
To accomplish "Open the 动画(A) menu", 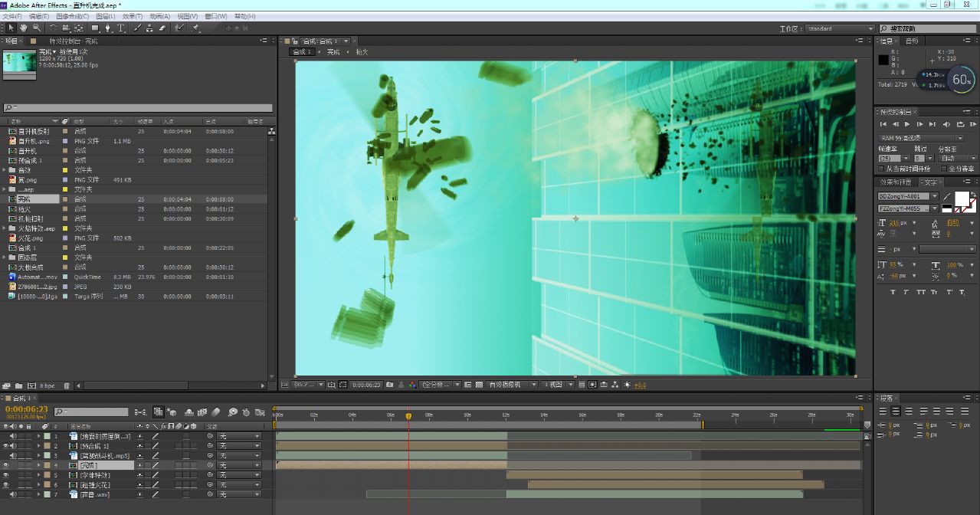I will pos(159,16).
